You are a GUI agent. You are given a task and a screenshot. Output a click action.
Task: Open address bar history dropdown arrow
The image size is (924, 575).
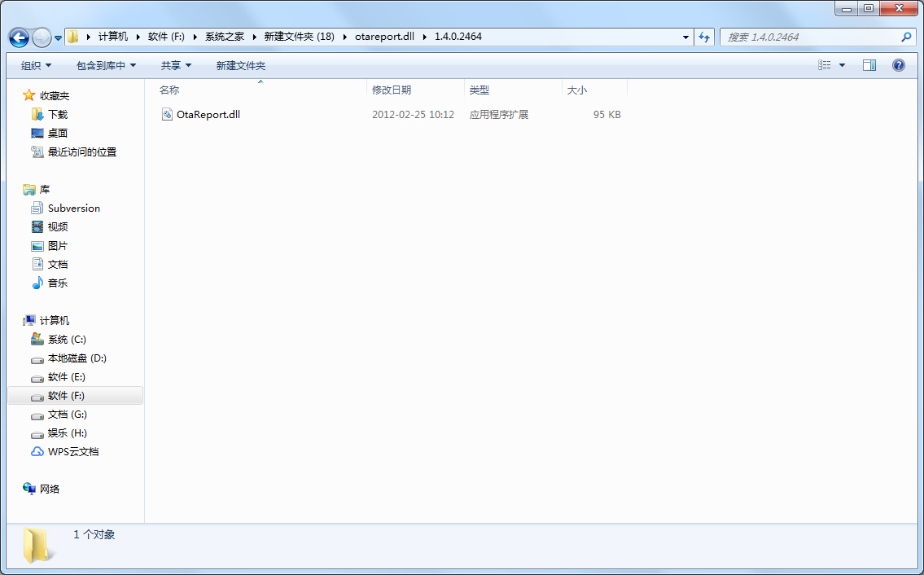(685, 37)
